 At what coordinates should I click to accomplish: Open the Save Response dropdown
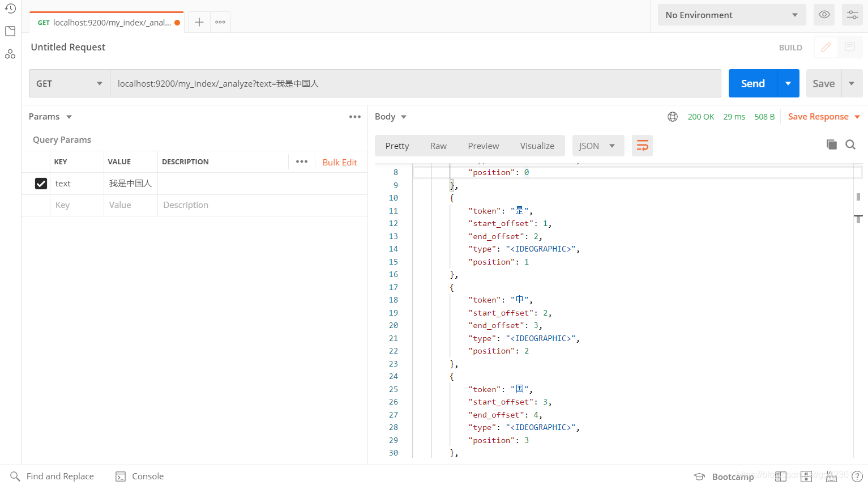[x=824, y=117]
